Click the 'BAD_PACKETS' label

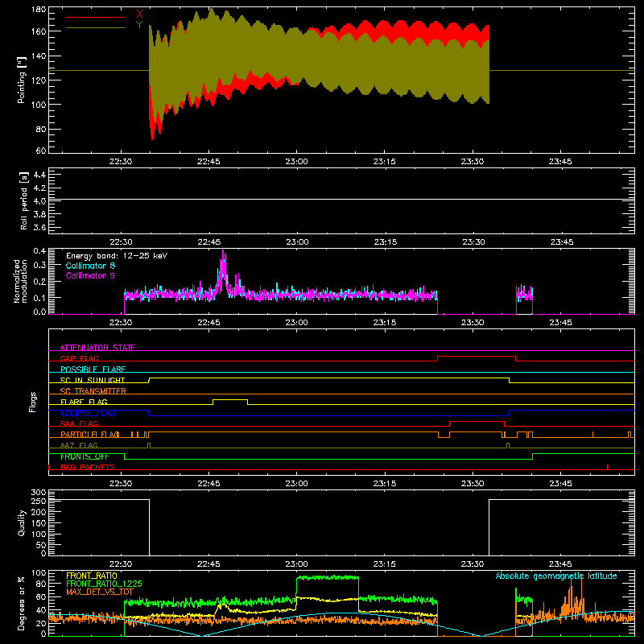point(88,467)
